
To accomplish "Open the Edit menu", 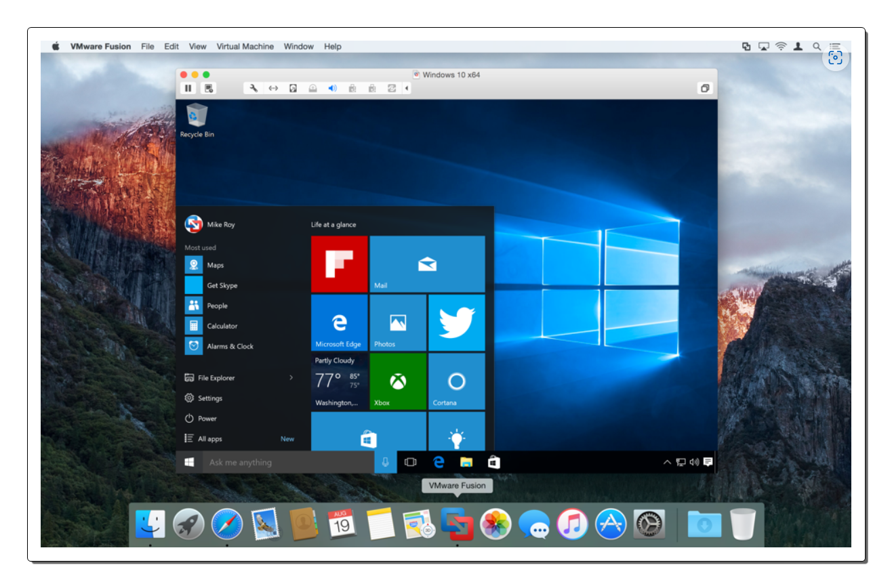I will point(171,46).
